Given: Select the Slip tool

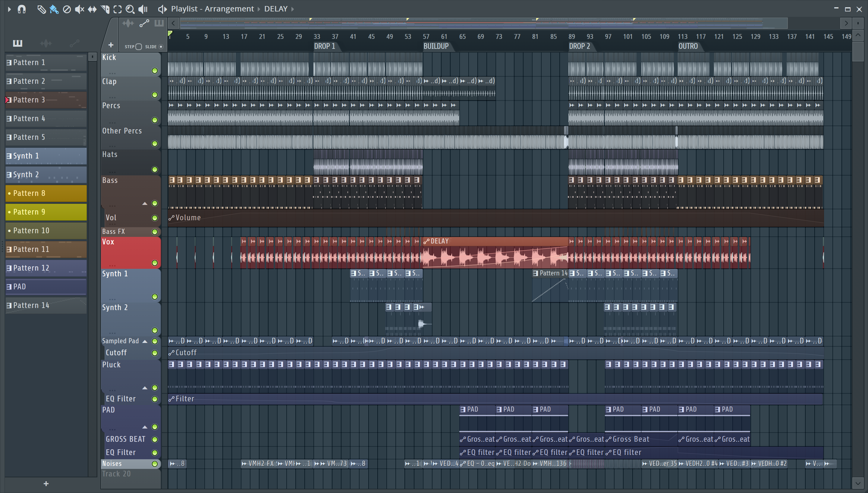Looking at the screenshot, I should tap(92, 9).
